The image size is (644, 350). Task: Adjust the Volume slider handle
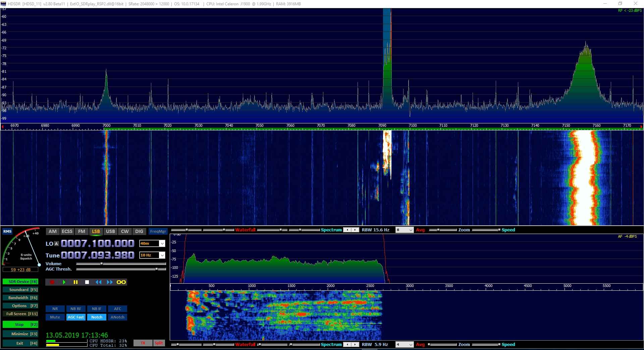click(x=102, y=264)
